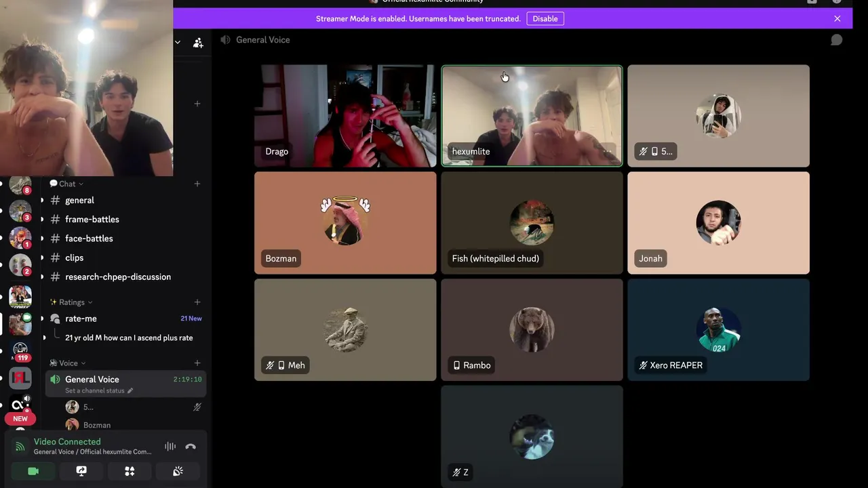This screenshot has height=488, width=868.
Task: Select the muted '5...' participant tile
Action: click(x=718, y=116)
